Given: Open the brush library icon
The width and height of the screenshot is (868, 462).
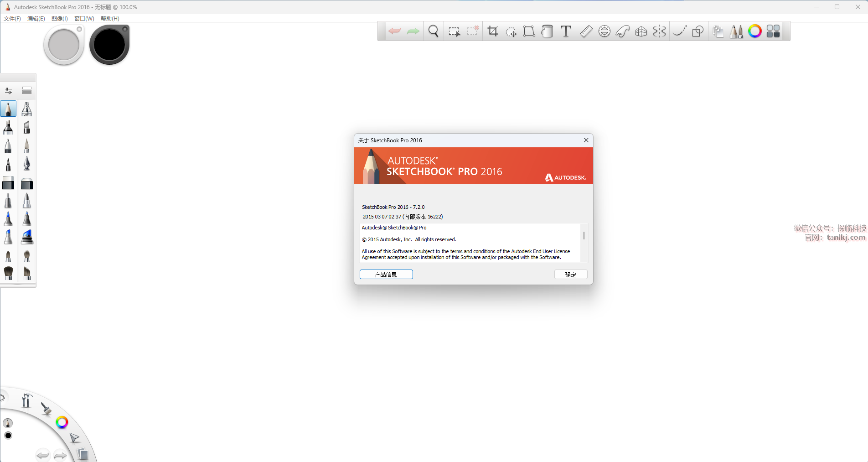Looking at the screenshot, I should (x=27, y=90).
